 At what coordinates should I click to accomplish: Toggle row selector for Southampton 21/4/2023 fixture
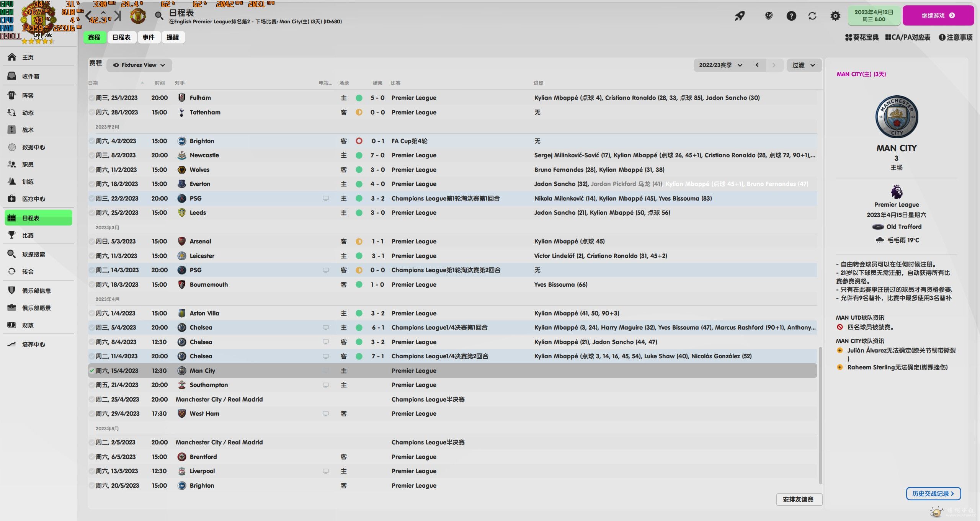point(92,385)
